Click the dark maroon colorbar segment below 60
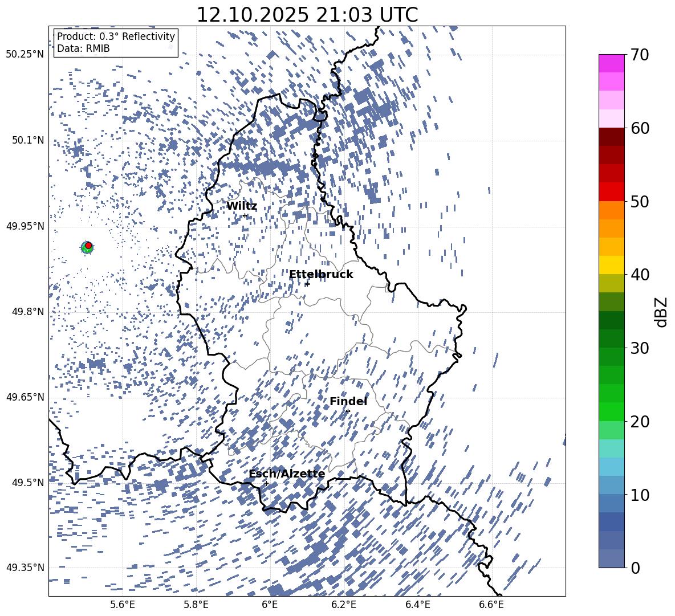The height and width of the screenshot is (616, 675). 611,136
